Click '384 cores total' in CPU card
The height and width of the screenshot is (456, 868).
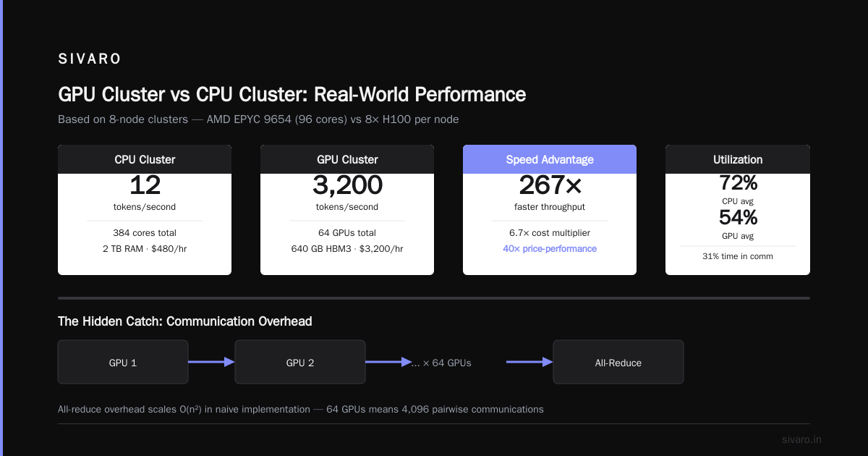(145, 233)
